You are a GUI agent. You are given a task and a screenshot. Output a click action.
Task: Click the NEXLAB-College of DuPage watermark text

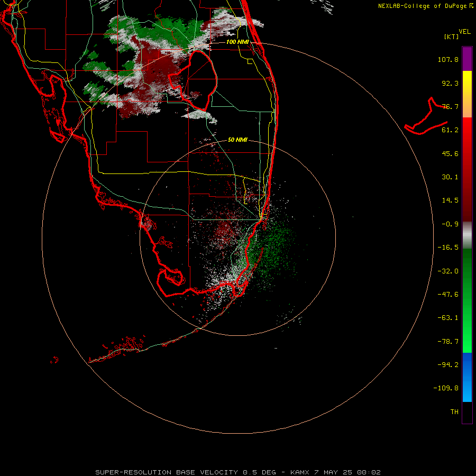[x=425, y=6]
